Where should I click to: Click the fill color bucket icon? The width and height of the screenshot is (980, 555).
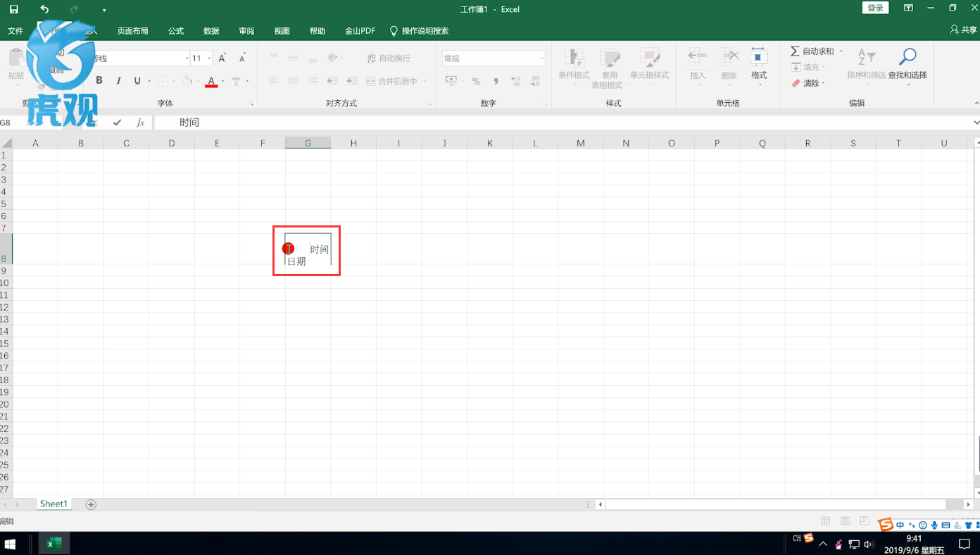187,81
